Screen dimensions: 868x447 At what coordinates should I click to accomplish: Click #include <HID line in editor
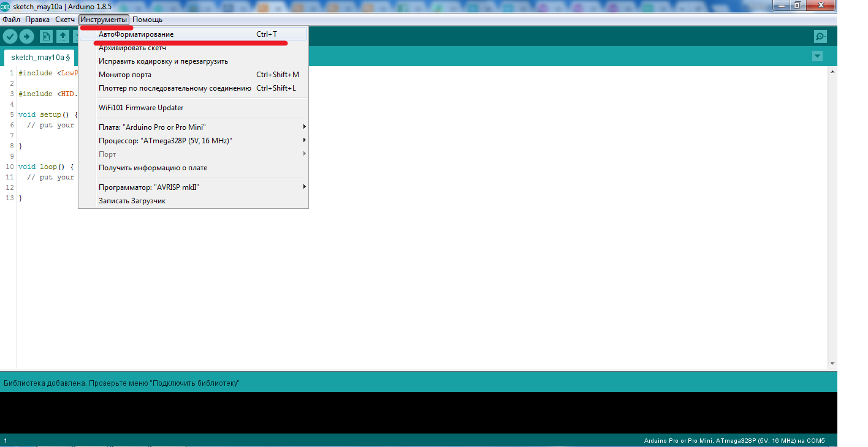point(48,94)
